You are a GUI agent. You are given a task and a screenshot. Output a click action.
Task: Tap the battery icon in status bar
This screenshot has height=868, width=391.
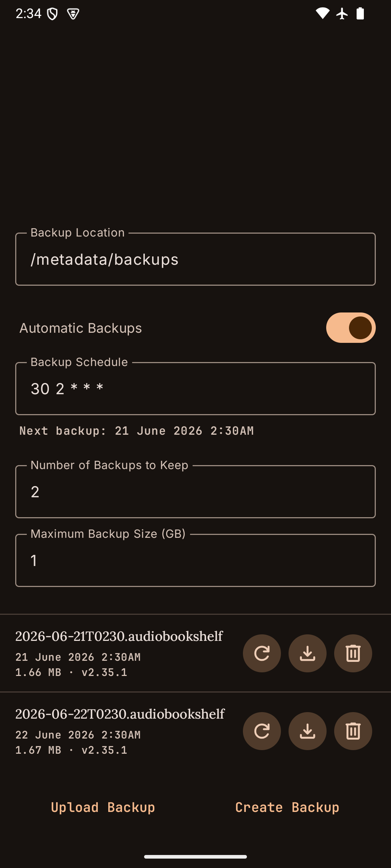[360, 14]
